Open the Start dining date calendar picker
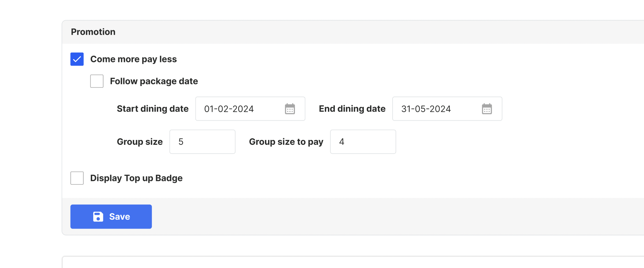Image resolution: width=644 pixels, height=268 pixels. [290, 109]
